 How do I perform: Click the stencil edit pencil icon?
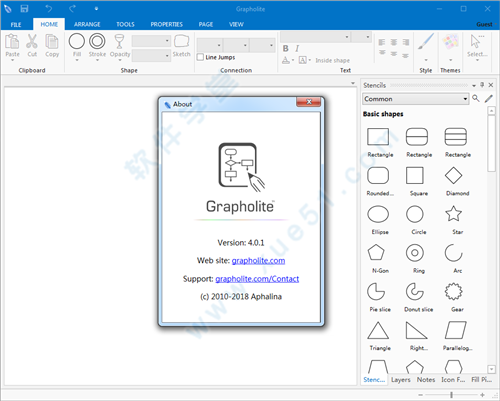[489, 98]
